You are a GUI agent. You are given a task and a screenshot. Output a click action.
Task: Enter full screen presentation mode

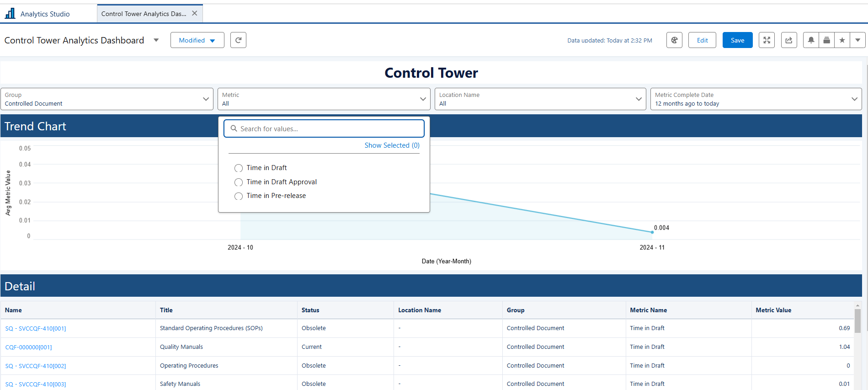click(x=767, y=40)
